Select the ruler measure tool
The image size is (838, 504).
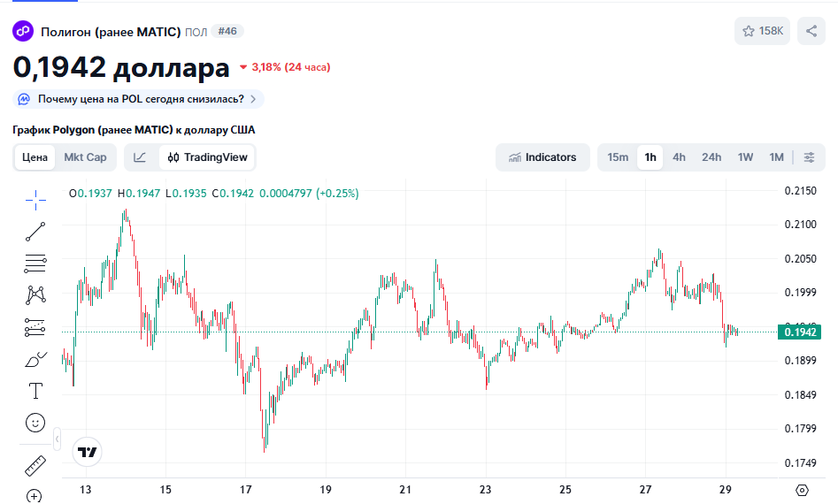pos(35,465)
